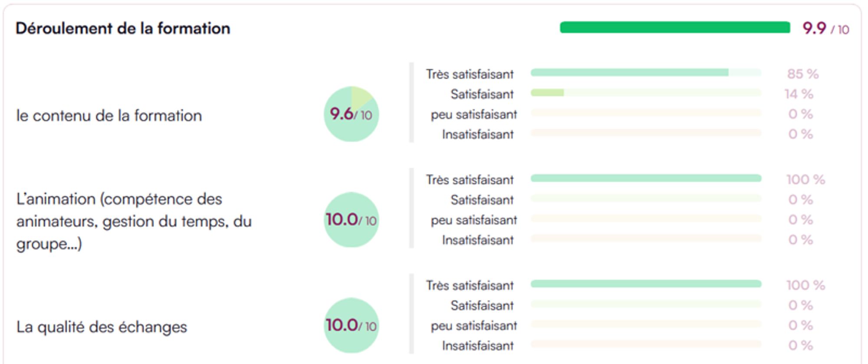868x364 pixels.
Task: Click the animation "peu satisfaisant" label
Action: point(473,220)
